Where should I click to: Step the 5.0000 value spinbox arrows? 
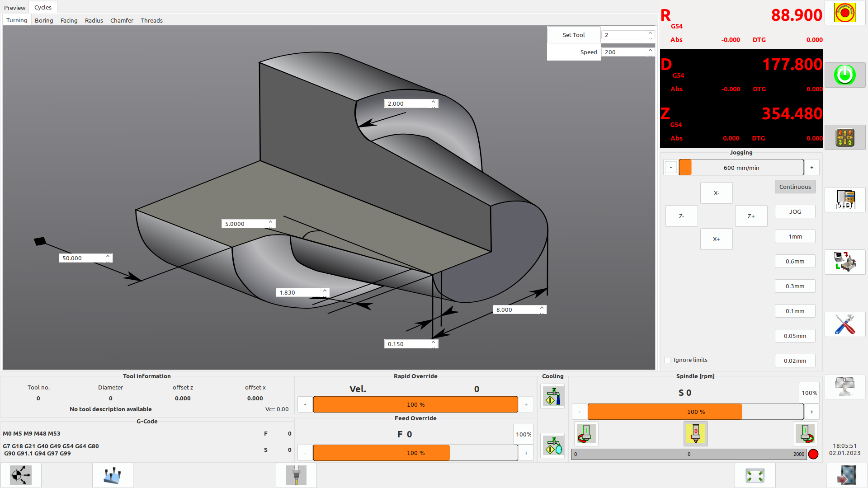pyautogui.click(x=270, y=224)
